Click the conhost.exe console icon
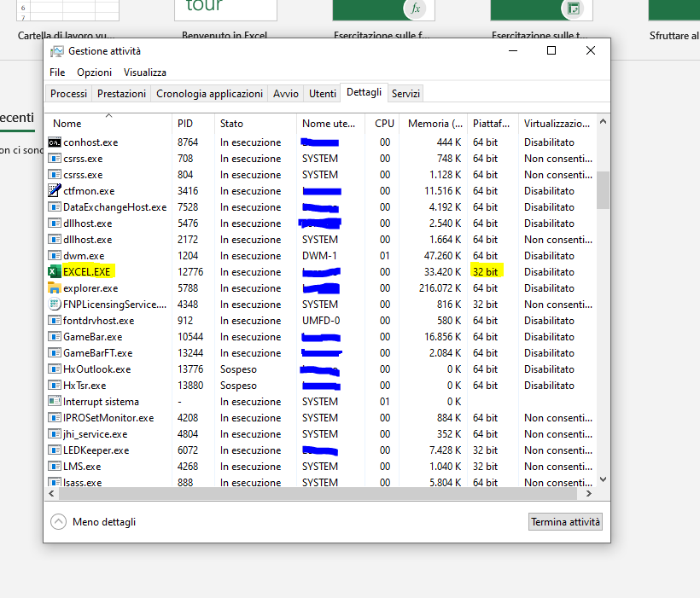 pyautogui.click(x=55, y=142)
